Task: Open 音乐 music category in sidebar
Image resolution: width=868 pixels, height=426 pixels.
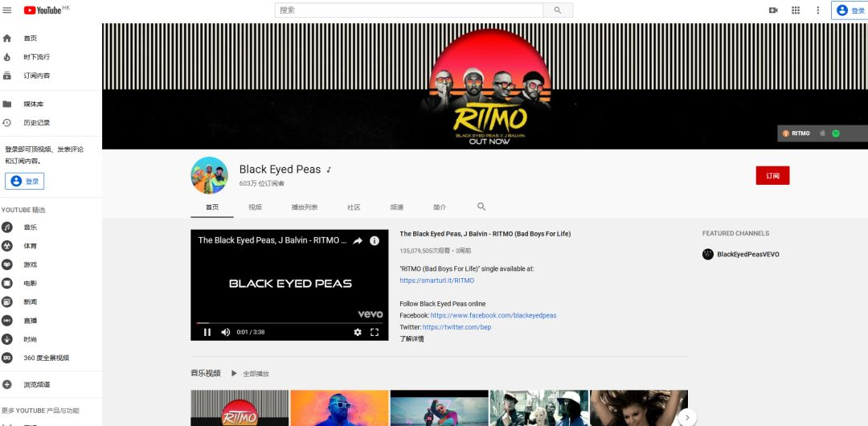Action: tap(51, 227)
